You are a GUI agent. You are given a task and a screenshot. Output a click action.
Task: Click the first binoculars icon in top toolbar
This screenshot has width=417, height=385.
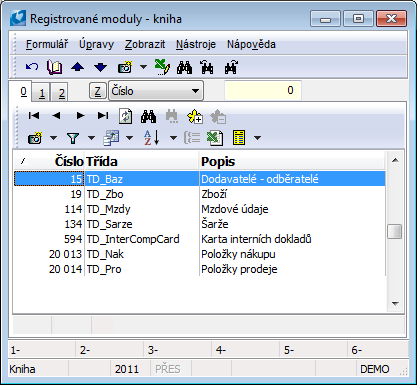pyautogui.click(x=184, y=67)
